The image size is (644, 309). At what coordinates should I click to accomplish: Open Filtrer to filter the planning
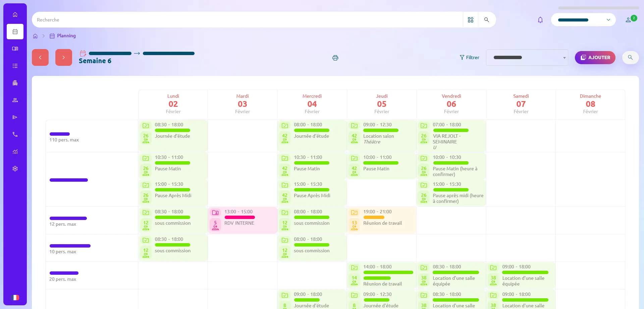[x=470, y=57]
